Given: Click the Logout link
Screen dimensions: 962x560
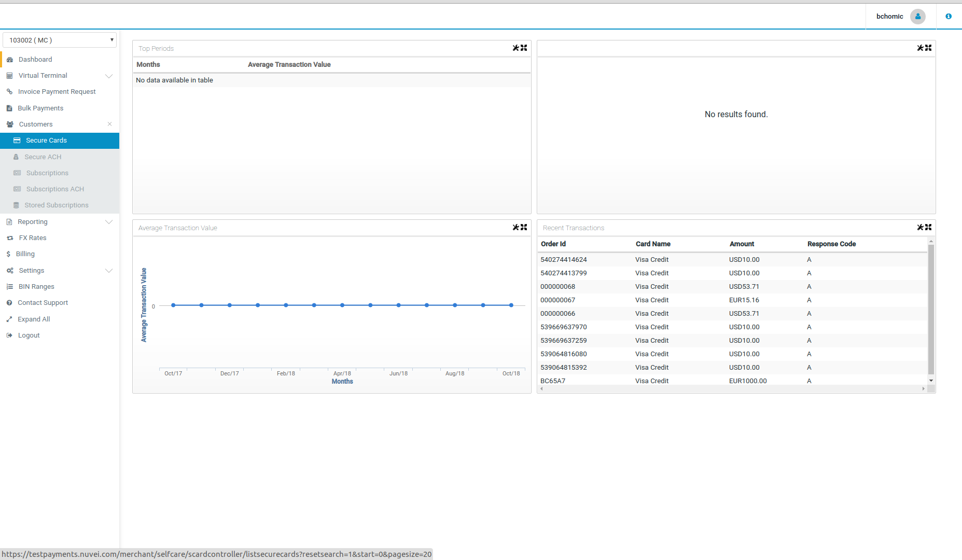Looking at the screenshot, I should click(29, 335).
